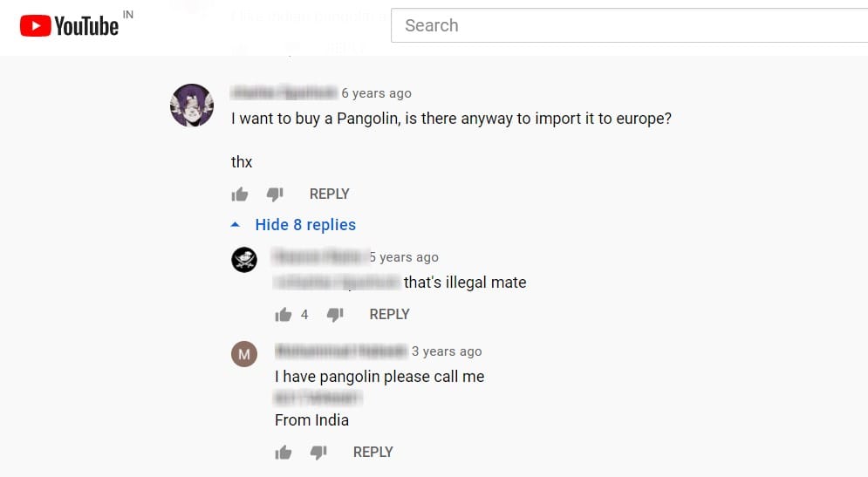Reply to the "that's illegal mate" comment
Viewport: 868px width, 477px height.
point(389,314)
